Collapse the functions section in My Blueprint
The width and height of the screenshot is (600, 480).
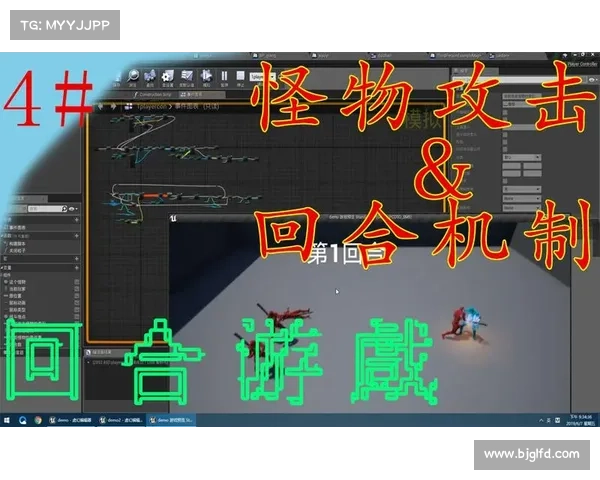(3, 236)
